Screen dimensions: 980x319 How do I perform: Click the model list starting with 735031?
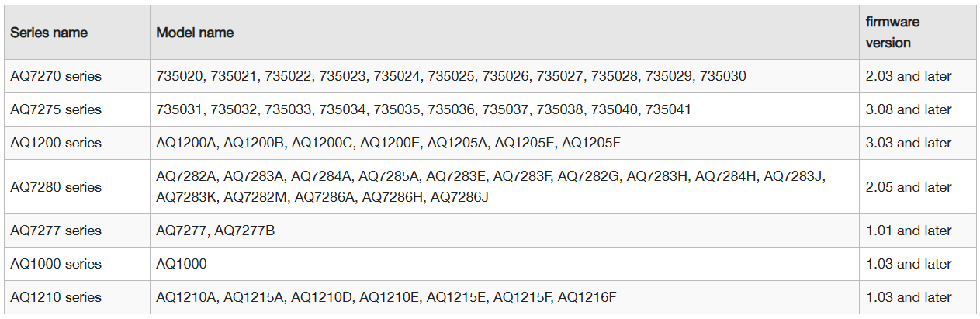(x=424, y=109)
